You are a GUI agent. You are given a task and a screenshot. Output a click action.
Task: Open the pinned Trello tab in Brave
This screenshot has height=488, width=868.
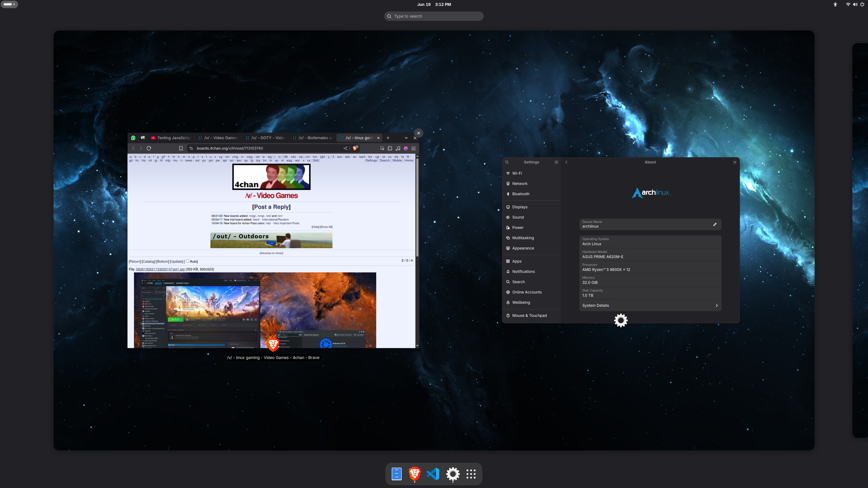[143, 138]
